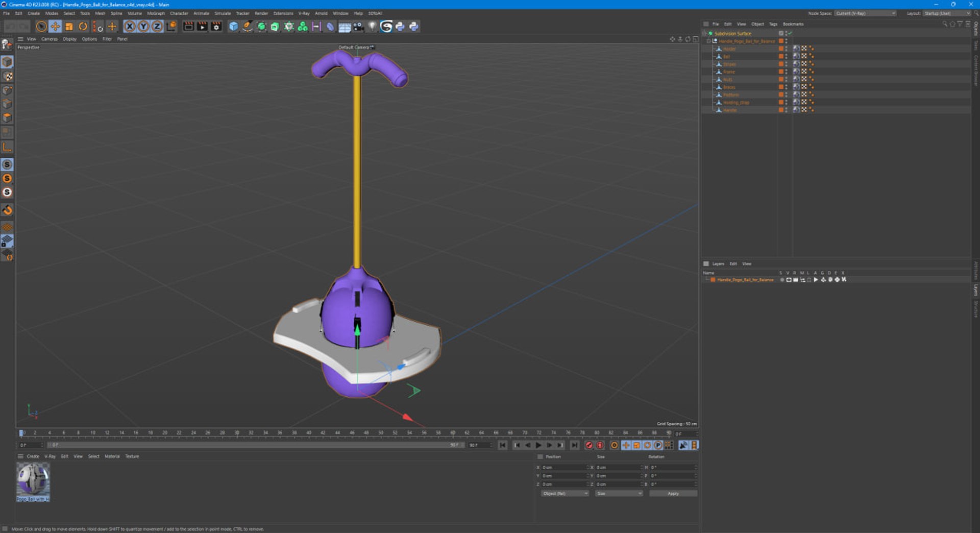Collapse the Subdivision Surface tree node
Viewport: 980px width, 533px height.
(x=704, y=33)
